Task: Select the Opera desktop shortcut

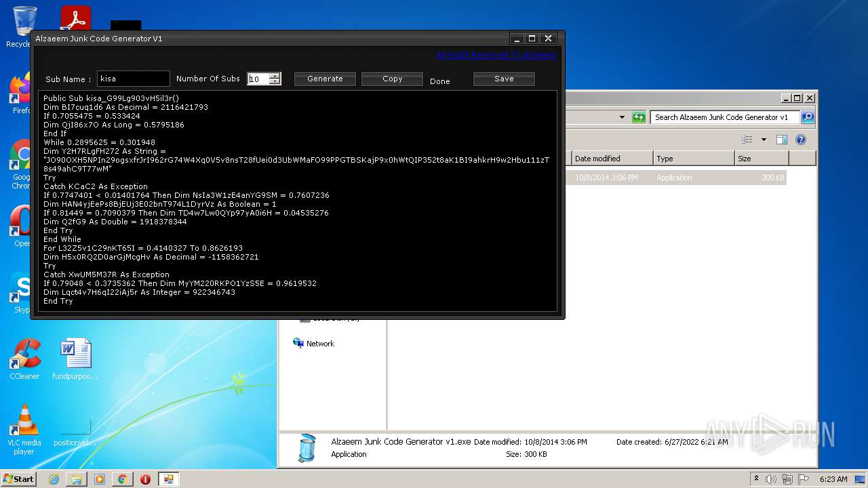Action: (20, 227)
